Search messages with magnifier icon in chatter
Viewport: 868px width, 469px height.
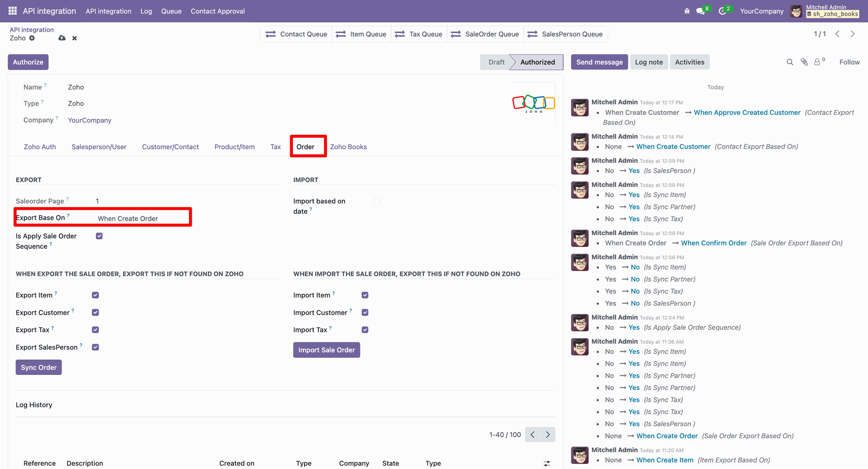pyautogui.click(x=790, y=62)
